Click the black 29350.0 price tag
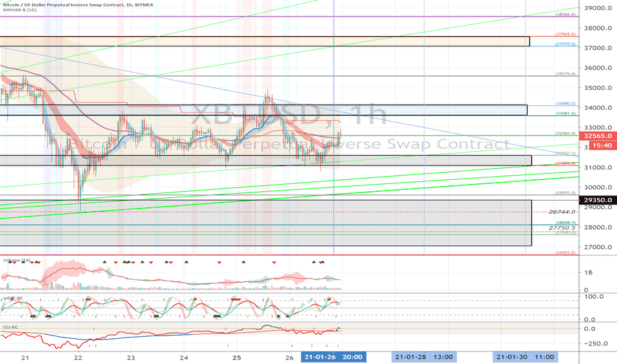This screenshot has width=617, height=364. point(598,200)
